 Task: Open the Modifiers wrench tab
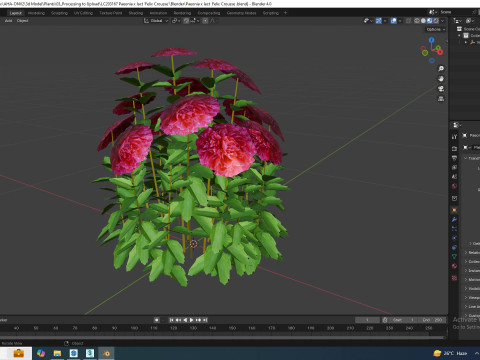[x=454, y=219]
